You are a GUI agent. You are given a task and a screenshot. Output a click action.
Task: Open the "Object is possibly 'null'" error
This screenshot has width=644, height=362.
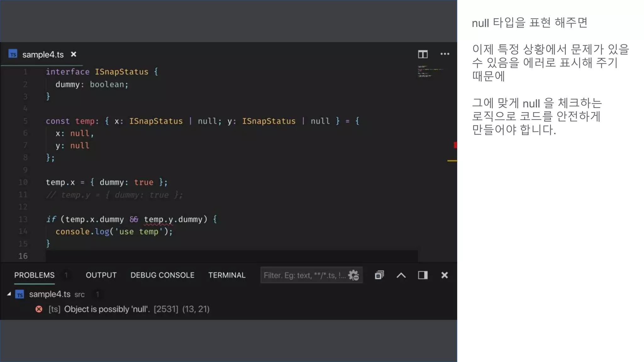[129, 309]
